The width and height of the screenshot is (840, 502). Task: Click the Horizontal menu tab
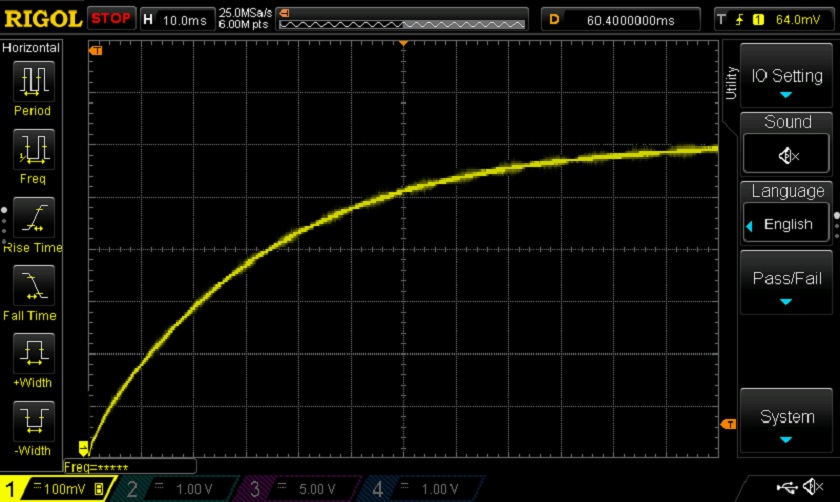click(x=32, y=48)
